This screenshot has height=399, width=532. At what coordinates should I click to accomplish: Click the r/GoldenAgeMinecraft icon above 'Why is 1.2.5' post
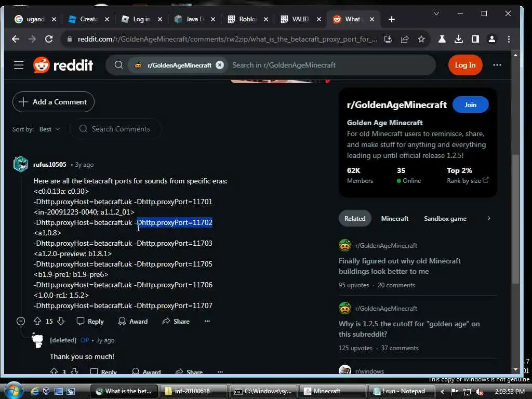tap(345, 308)
